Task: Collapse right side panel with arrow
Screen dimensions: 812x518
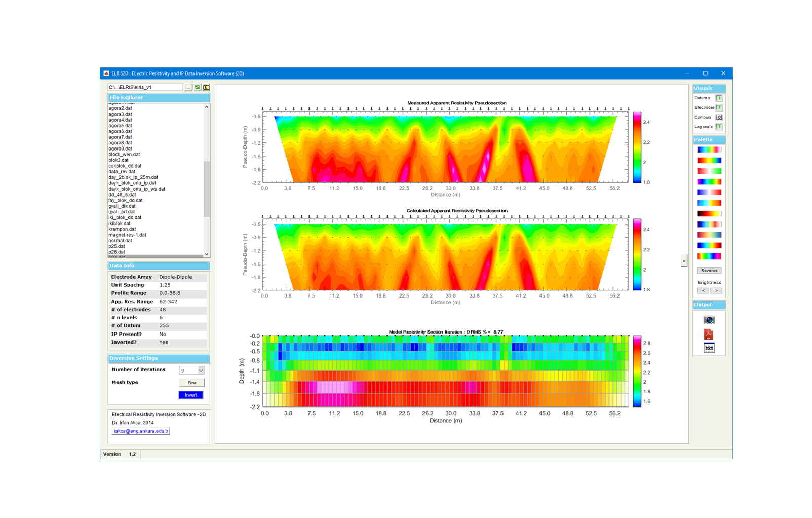Action: tap(684, 261)
